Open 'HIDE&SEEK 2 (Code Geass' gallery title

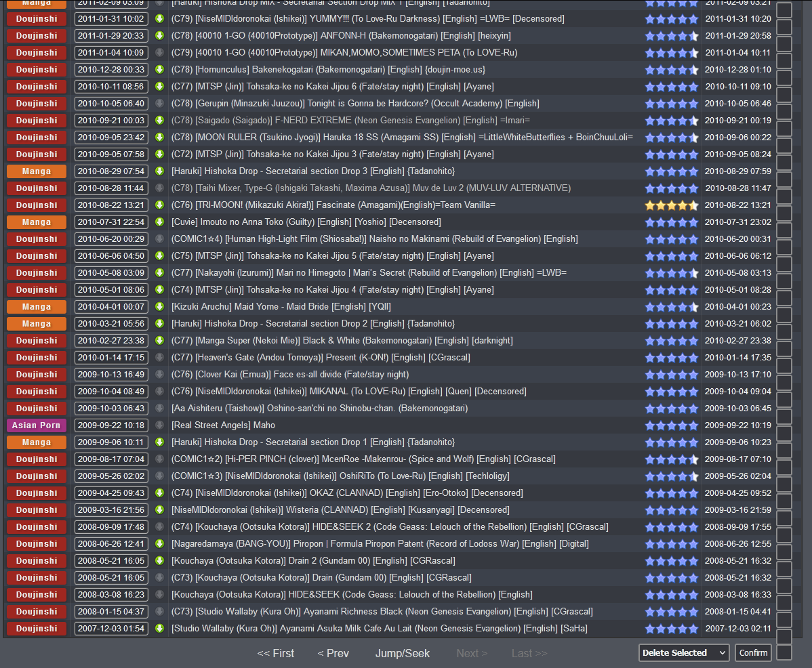tap(390, 526)
